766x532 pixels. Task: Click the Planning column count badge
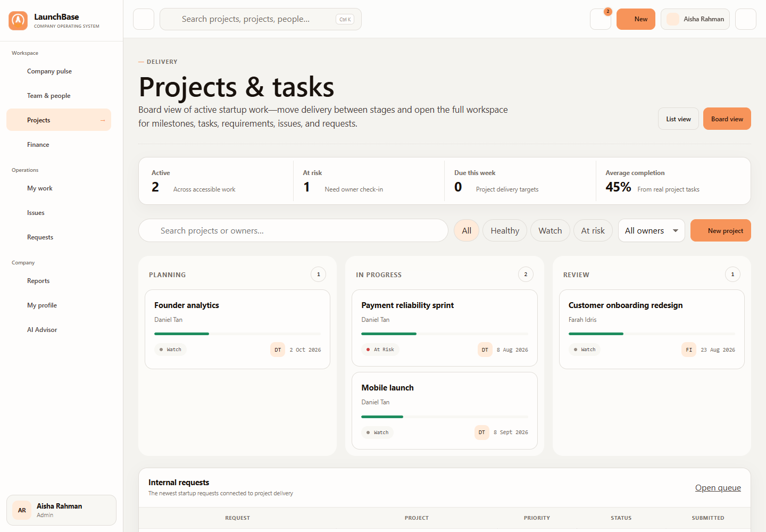[x=319, y=275]
